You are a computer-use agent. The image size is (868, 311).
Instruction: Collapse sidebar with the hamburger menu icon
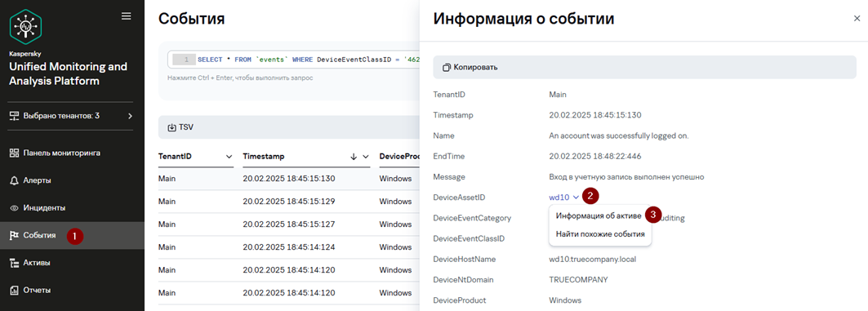127,16
